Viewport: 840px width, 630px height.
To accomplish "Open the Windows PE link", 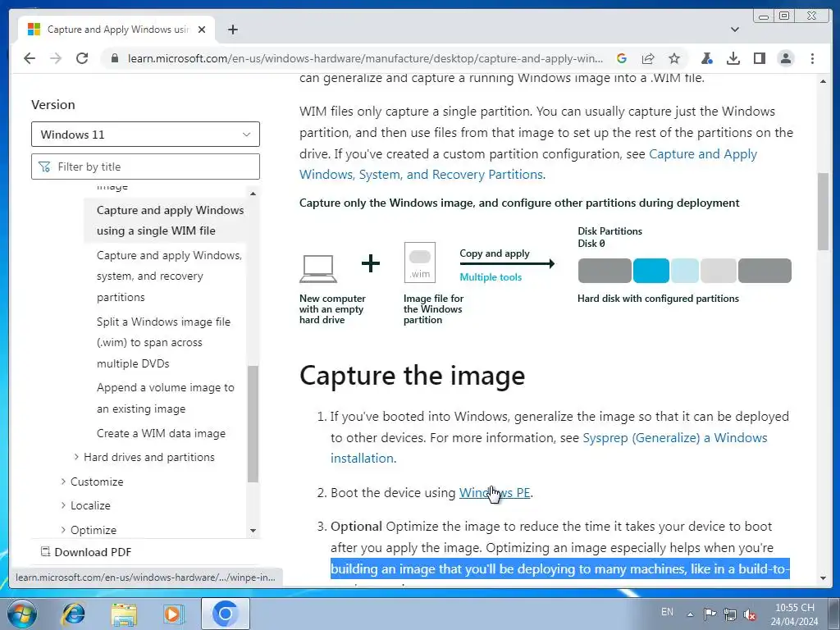I will (x=495, y=493).
